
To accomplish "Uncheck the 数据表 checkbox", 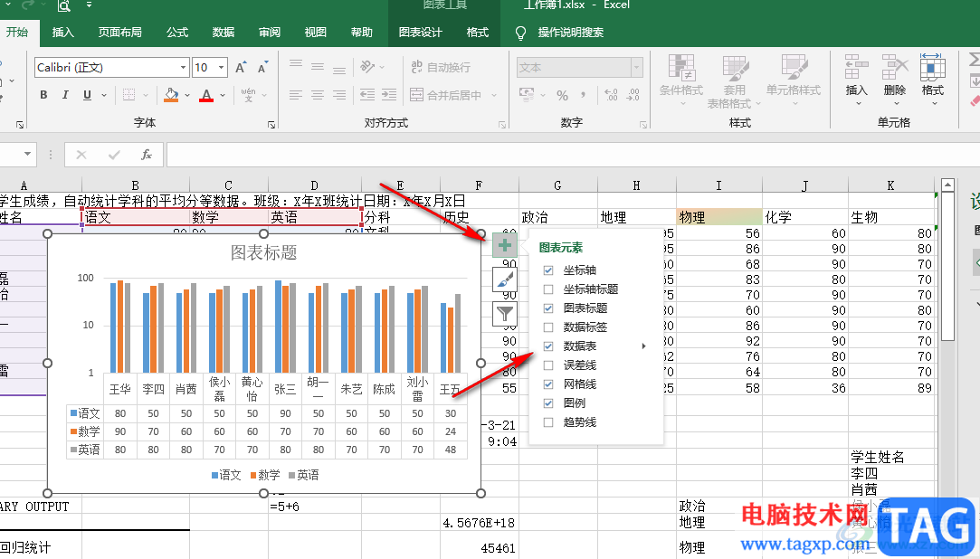I will pyautogui.click(x=548, y=346).
